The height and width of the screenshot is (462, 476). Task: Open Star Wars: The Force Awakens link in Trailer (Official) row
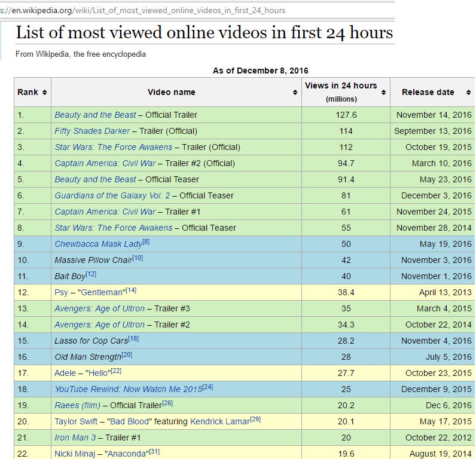click(x=114, y=147)
